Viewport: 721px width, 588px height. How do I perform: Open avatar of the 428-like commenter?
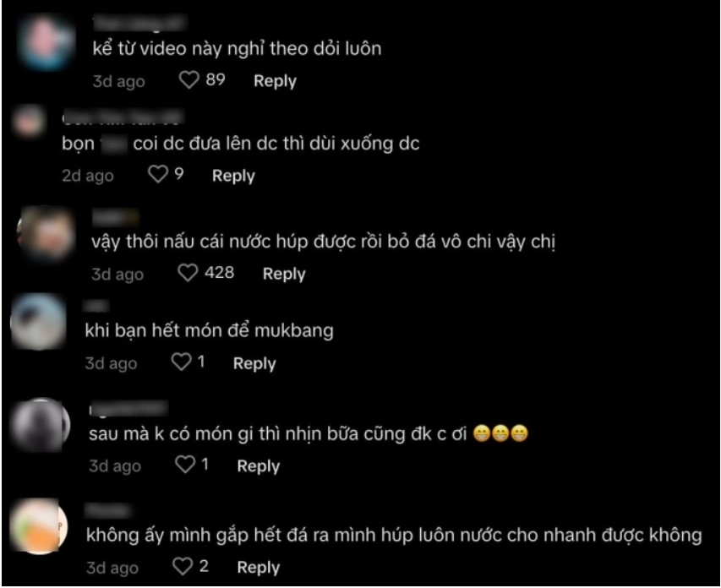point(46,233)
